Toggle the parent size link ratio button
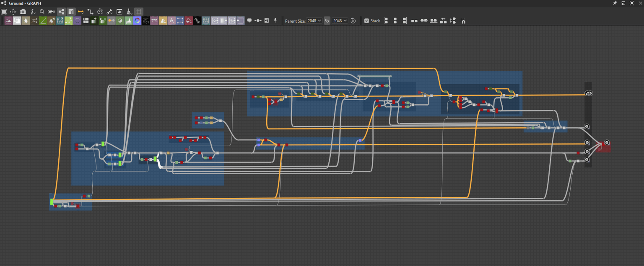This screenshot has width=644, height=266. (x=327, y=21)
